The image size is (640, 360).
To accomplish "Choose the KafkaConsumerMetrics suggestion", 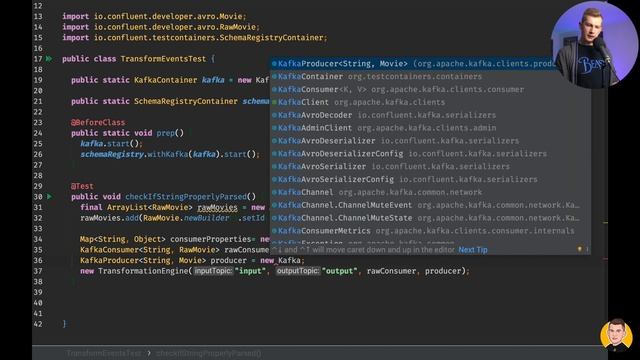I will tap(431, 231).
